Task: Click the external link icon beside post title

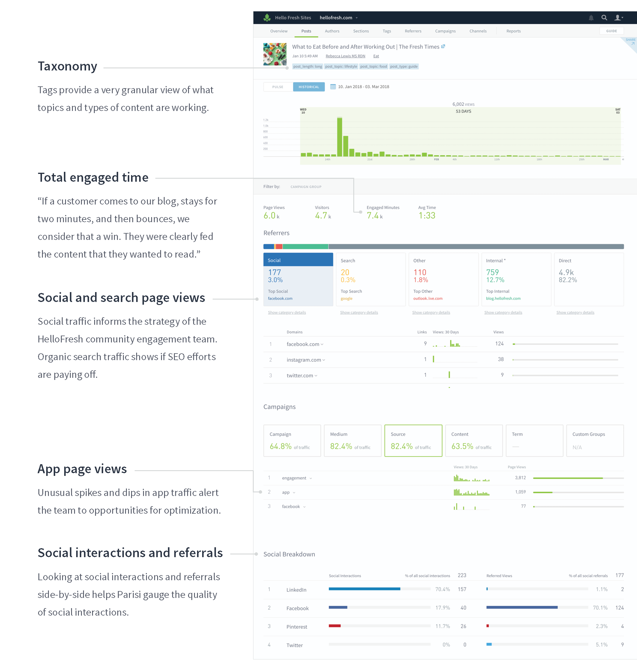Action: pyautogui.click(x=443, y=46)
